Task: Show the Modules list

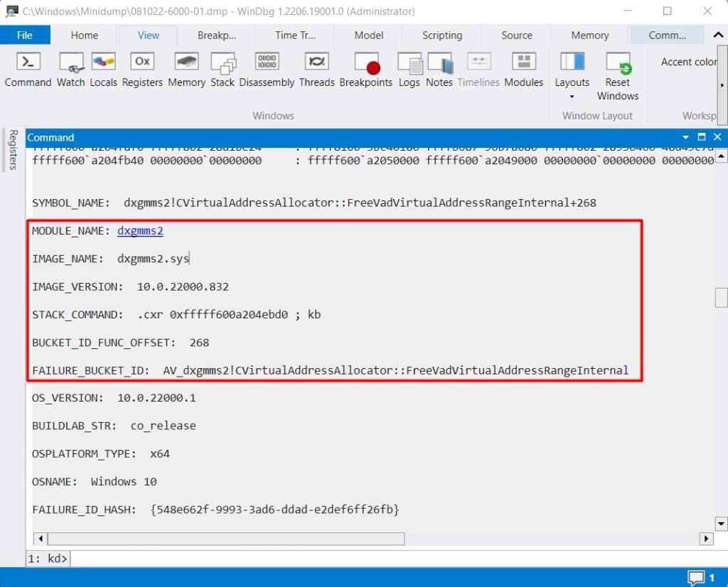Action: click(x=523, y=69)
